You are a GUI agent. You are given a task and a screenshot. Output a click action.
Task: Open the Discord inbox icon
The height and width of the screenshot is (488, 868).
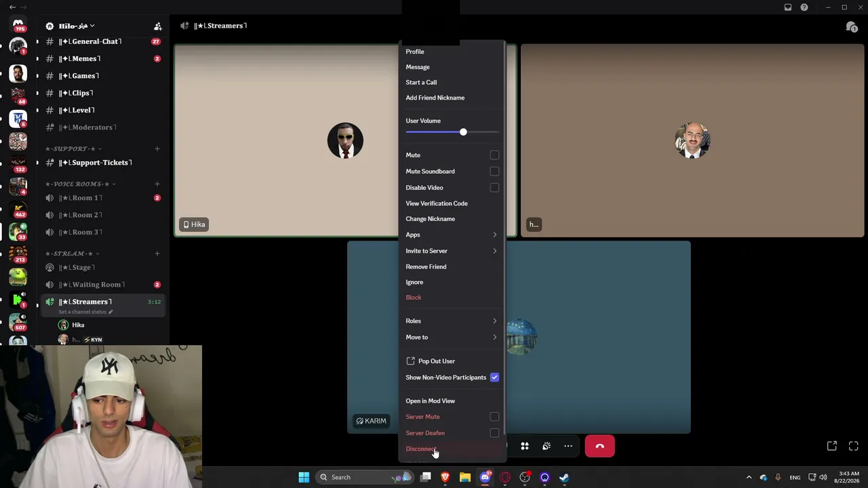[x=788, y=7]
